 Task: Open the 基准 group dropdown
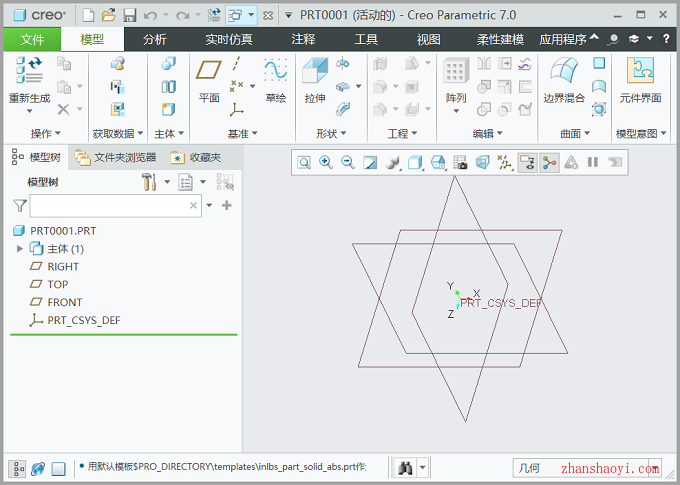[x=242, y=134]
